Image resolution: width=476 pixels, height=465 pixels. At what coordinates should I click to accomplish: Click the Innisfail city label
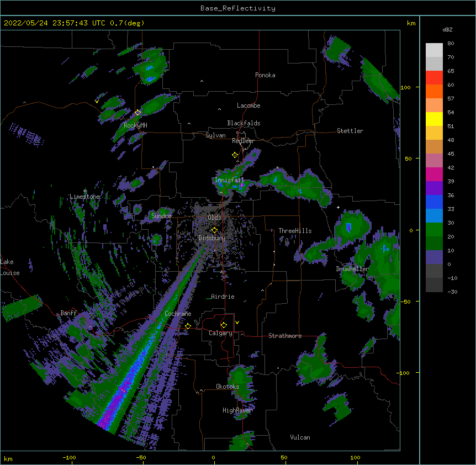click(229, 180)
